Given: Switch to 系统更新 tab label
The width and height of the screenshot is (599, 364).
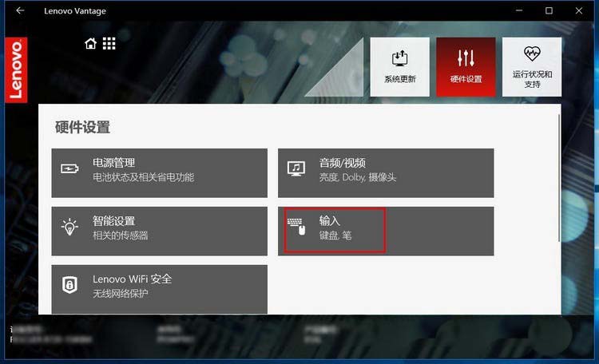Looking at the screenshot, I should 399,80.
